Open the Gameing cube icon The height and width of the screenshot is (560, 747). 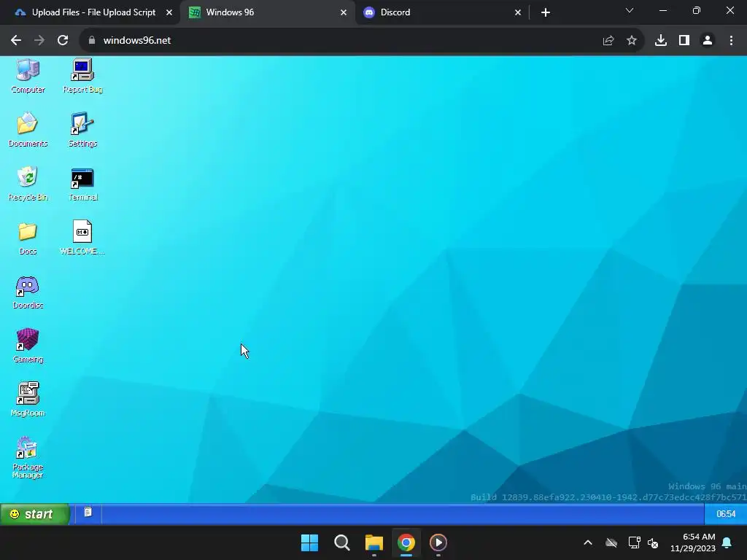28,346
